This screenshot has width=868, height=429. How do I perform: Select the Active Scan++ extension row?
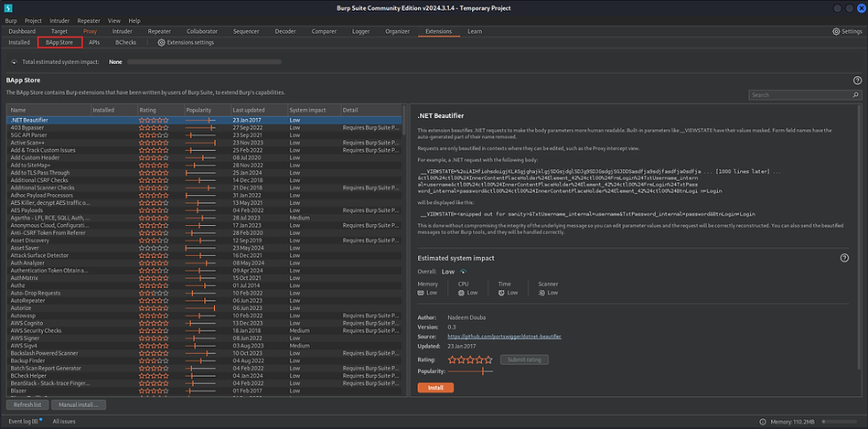204,143
